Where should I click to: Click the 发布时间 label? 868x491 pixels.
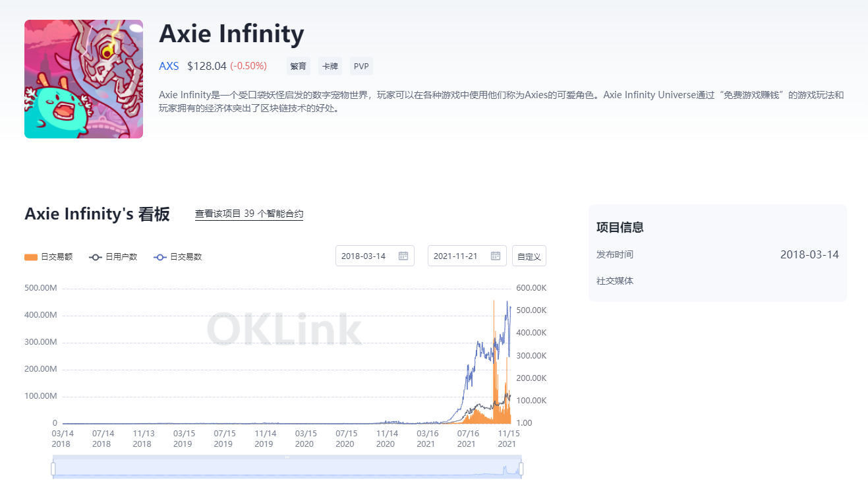(615, 254)
